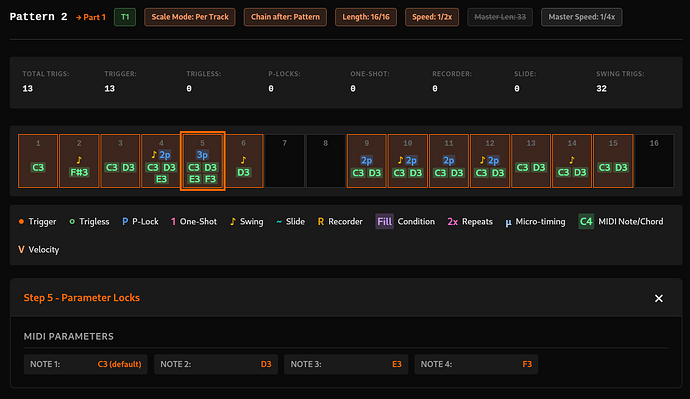Click the Micro-timing legend µ icon
This screenshot has width=690, height=399.
click(x=508, y=222)
